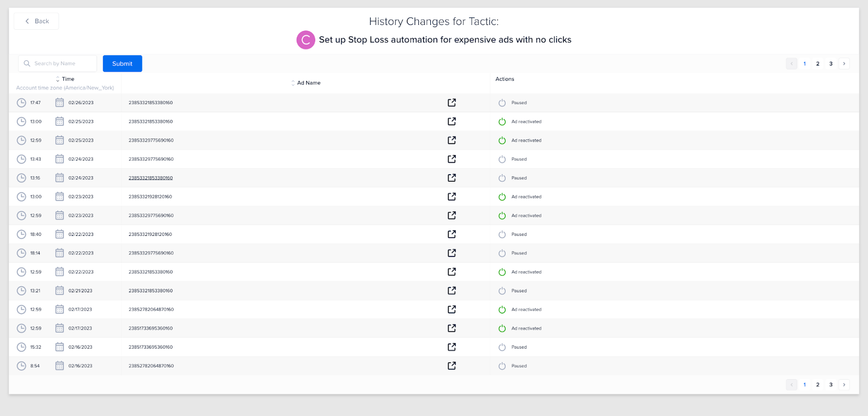The height and width of the screenshot is (416, 868).
Task: Click the magnifier icon in the search box
Action: (27, 63)
